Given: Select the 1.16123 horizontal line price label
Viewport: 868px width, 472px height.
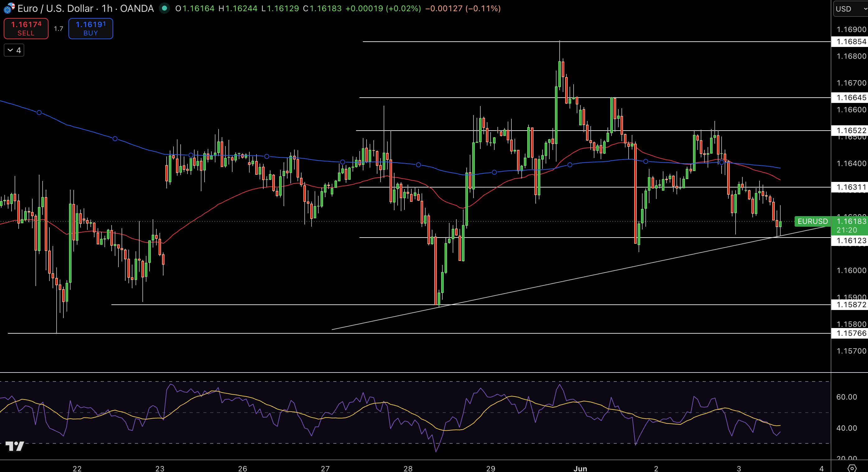Looking at the screenshot, I should click(849, 241).
